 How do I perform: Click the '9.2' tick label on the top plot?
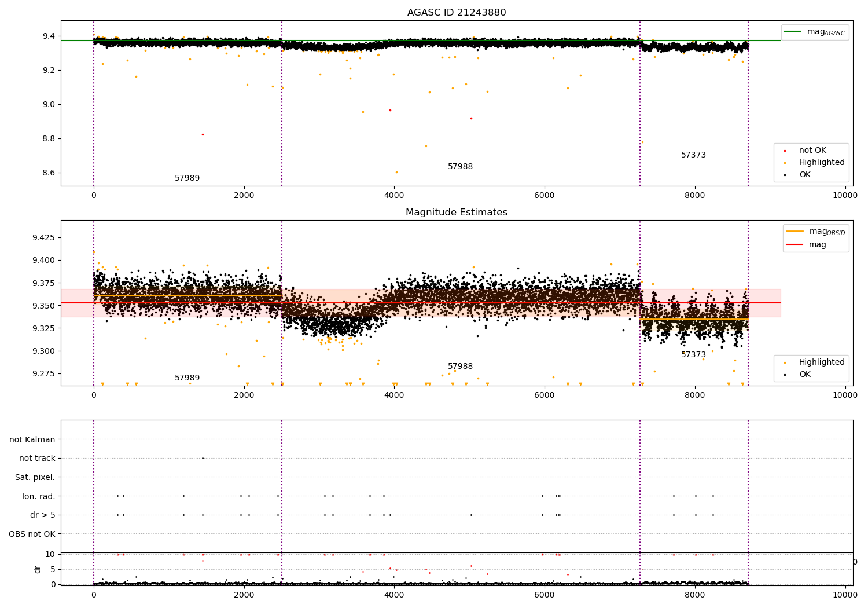pyautogui.click(x=49, y=71)
